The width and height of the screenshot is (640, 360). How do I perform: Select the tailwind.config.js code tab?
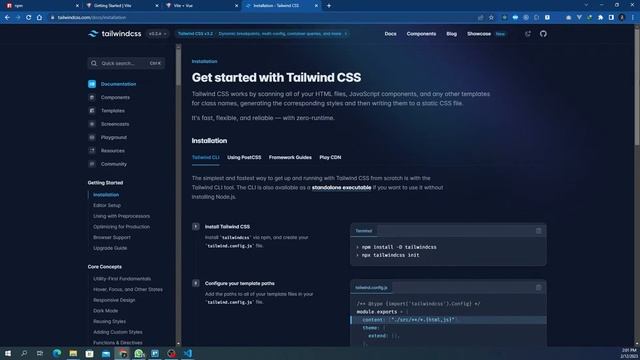coord(371,288)
